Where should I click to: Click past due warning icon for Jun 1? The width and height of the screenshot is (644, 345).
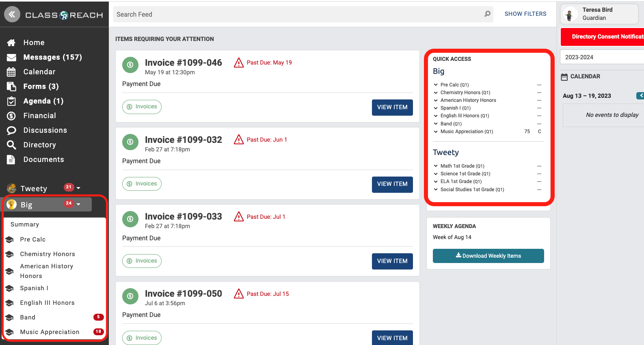click(x=239, y=140)
